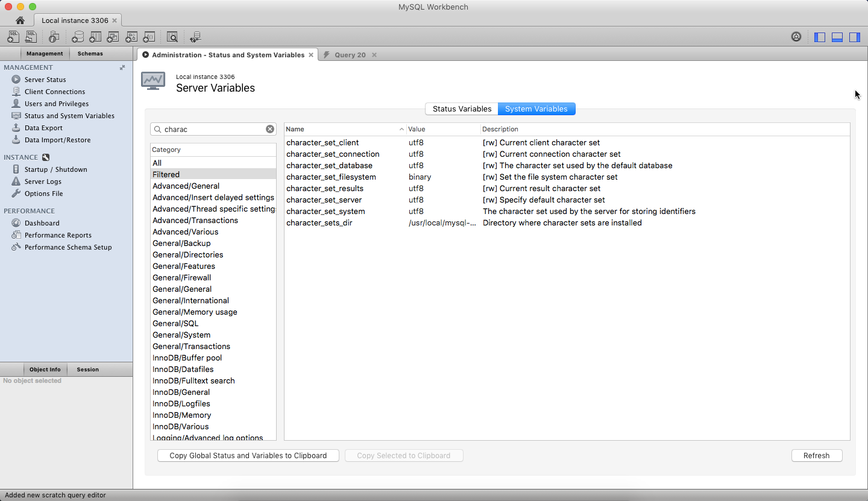This screenshot has height=501, width=868.
Task: Click the Value column header
Action: coord(443,129)
